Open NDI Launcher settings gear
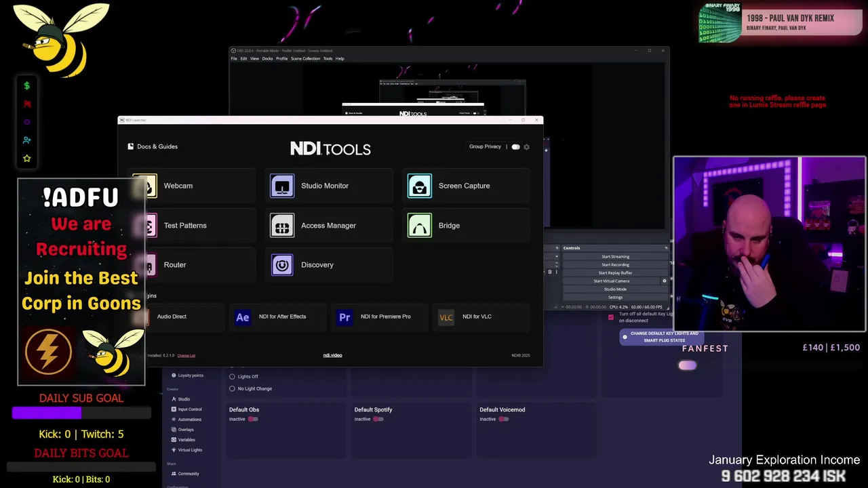This screenshot has height=488, width=868. pos(527,146)
